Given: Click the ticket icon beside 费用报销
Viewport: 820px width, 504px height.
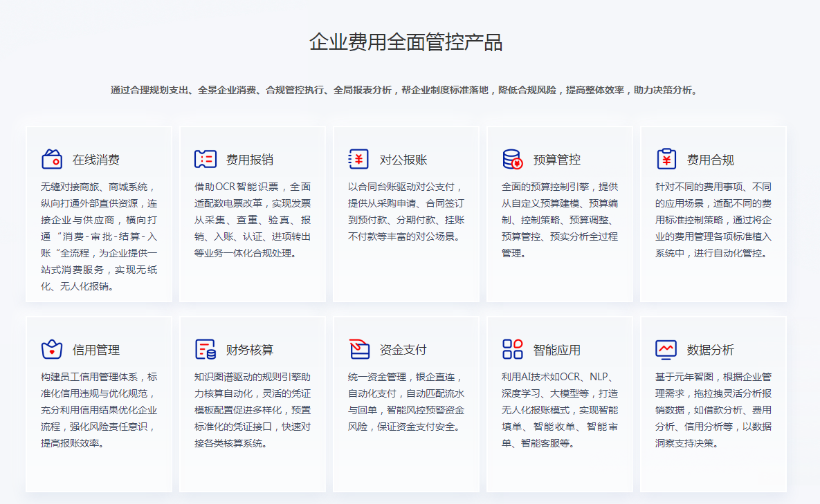Looking at the screenshot, I should point(206,159).
